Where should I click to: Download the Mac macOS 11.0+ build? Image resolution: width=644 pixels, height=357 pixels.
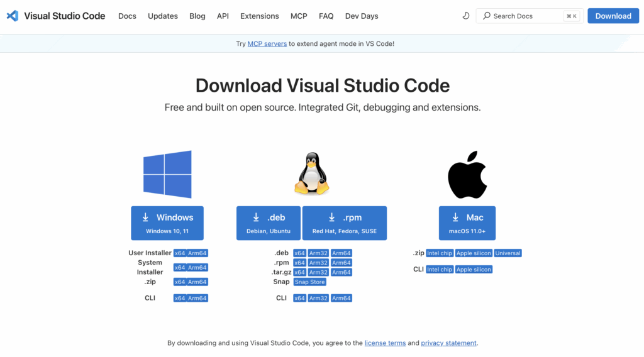(x=467, y=223)
